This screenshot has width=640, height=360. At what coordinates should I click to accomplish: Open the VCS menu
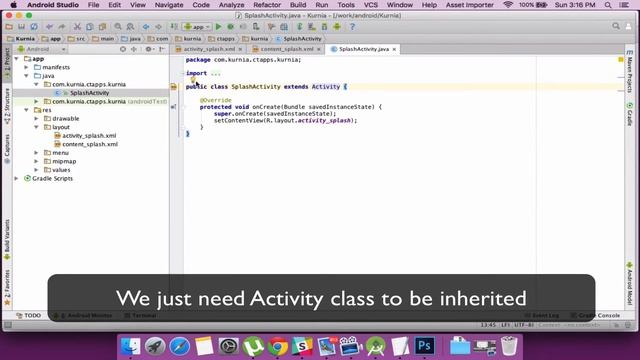coord(371,5)
